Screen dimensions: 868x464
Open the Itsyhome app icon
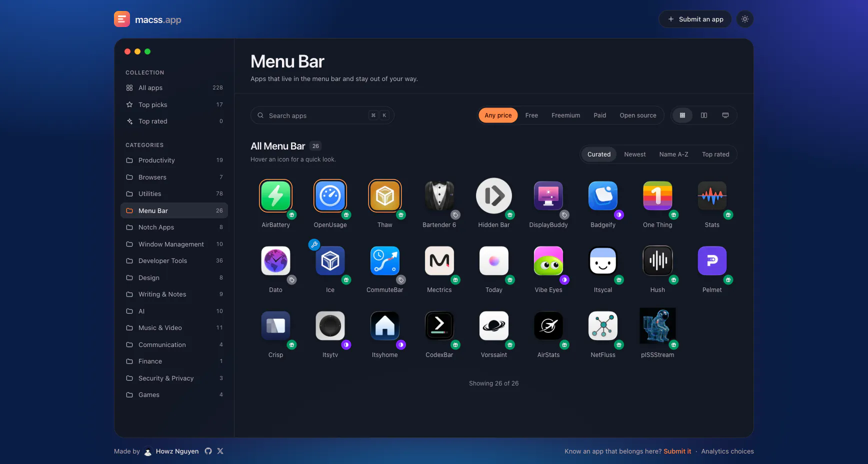(384, 325)
